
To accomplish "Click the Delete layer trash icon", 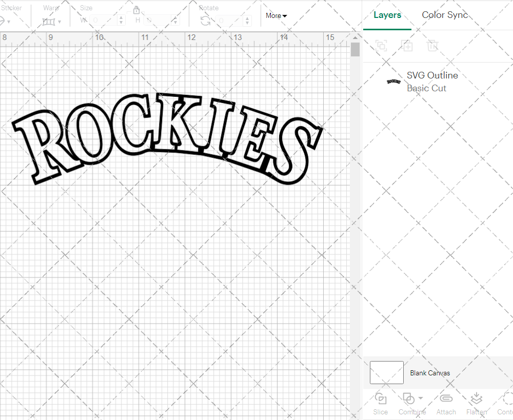I will click(432, 46).
